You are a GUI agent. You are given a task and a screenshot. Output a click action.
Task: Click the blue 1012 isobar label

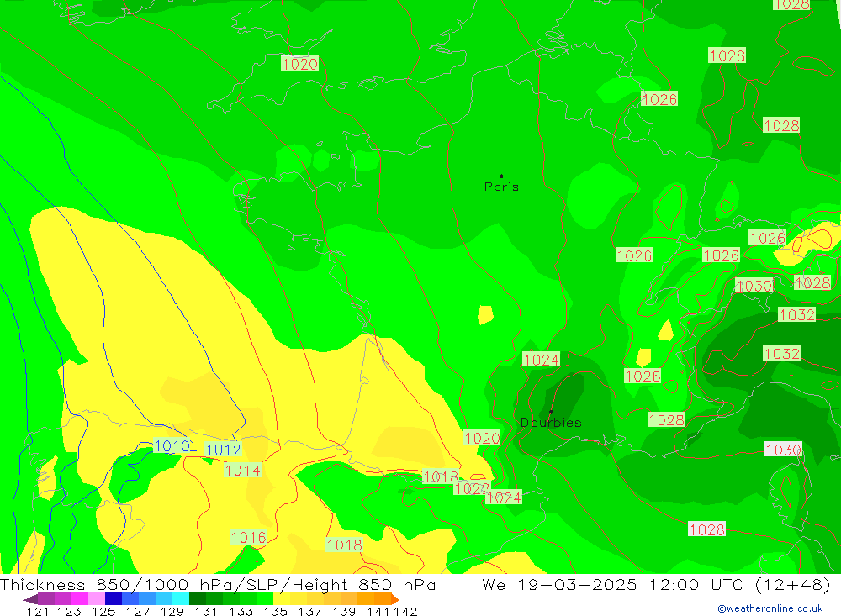pos(223,450)
